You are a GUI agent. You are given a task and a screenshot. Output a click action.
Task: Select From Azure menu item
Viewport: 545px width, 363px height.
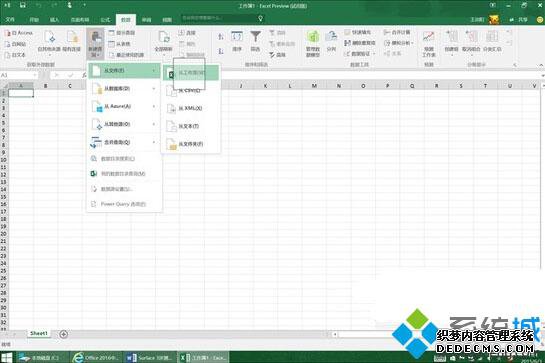tap(124, 106)
